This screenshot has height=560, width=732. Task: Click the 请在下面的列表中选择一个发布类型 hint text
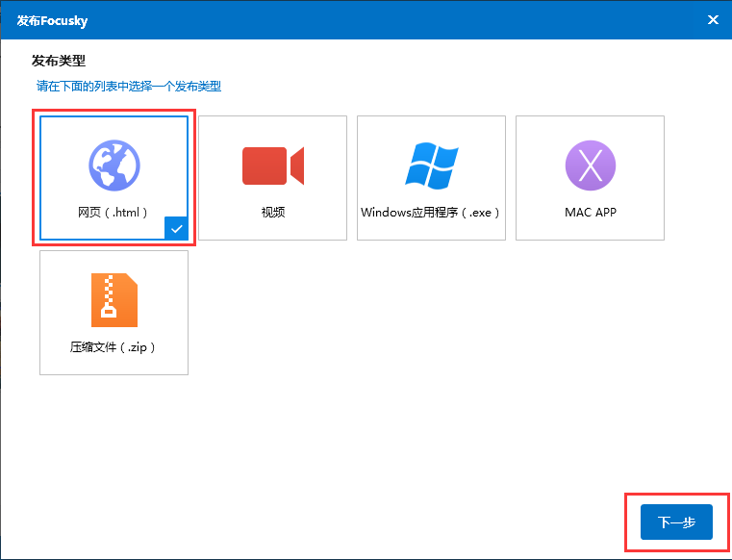129,87
